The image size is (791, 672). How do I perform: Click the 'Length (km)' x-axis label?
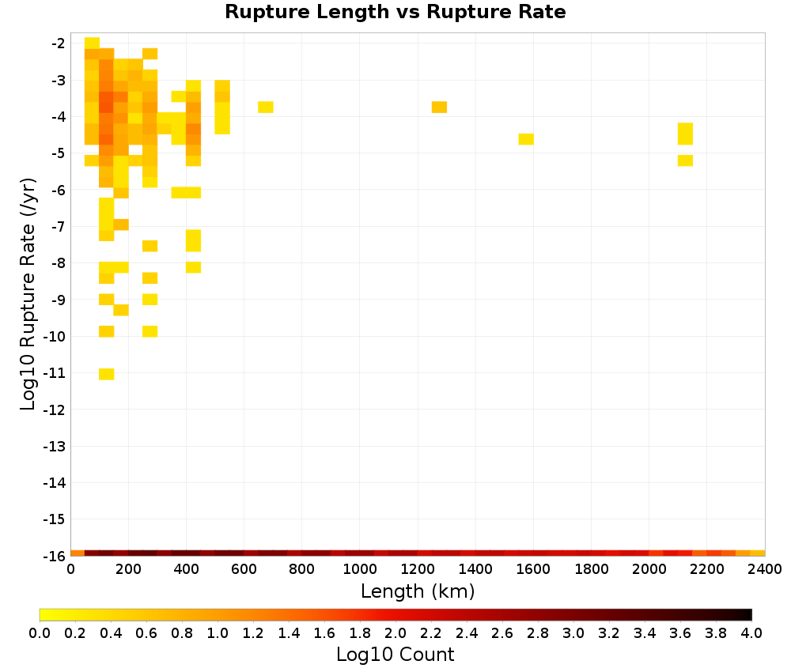click(418, 591)
